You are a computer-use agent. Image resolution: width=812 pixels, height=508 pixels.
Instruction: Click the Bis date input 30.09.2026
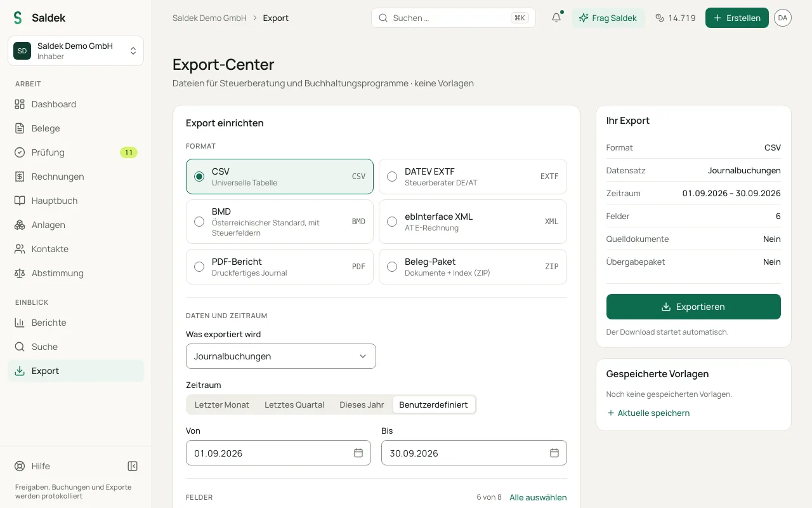(x=474, y=453)
